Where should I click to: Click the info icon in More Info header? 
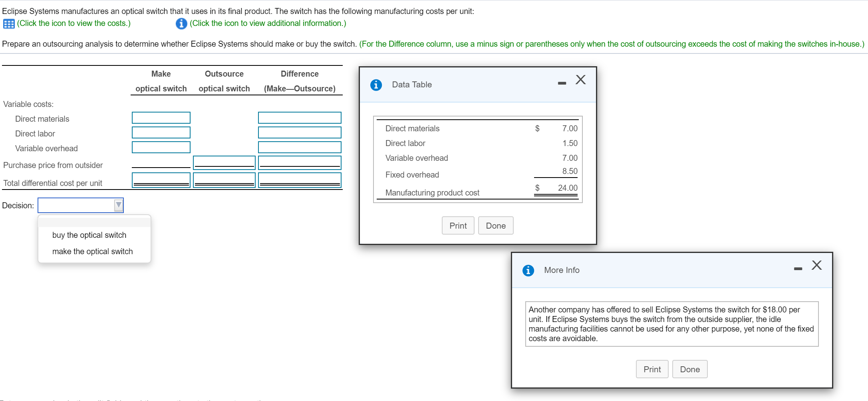click(528, 270)
